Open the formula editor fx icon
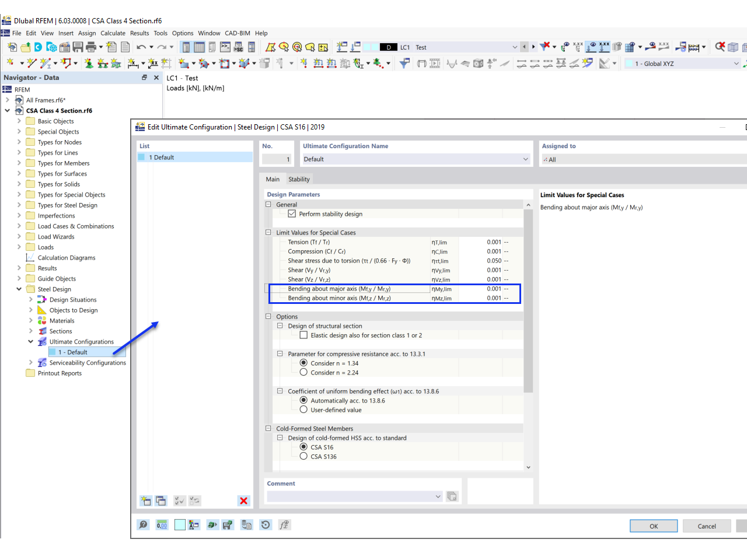Image resolution: width=747 pixels, height=560 pixels. (285, 525)
